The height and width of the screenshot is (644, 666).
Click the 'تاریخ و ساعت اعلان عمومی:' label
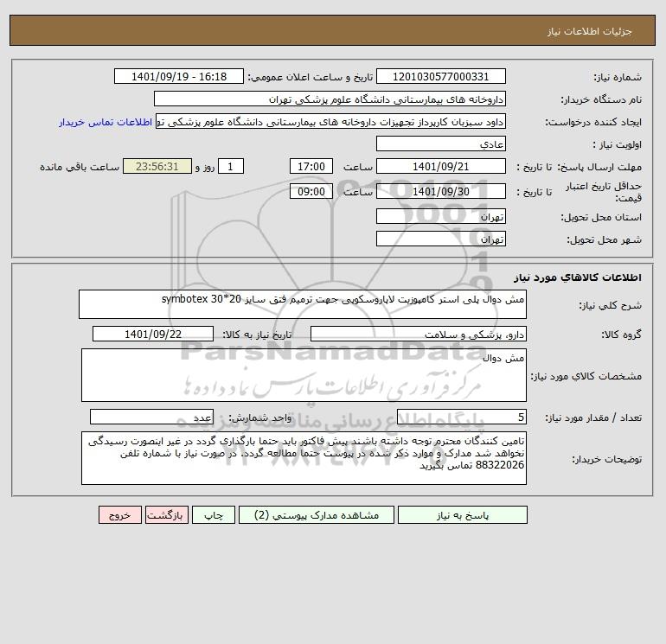coord(310,77)
